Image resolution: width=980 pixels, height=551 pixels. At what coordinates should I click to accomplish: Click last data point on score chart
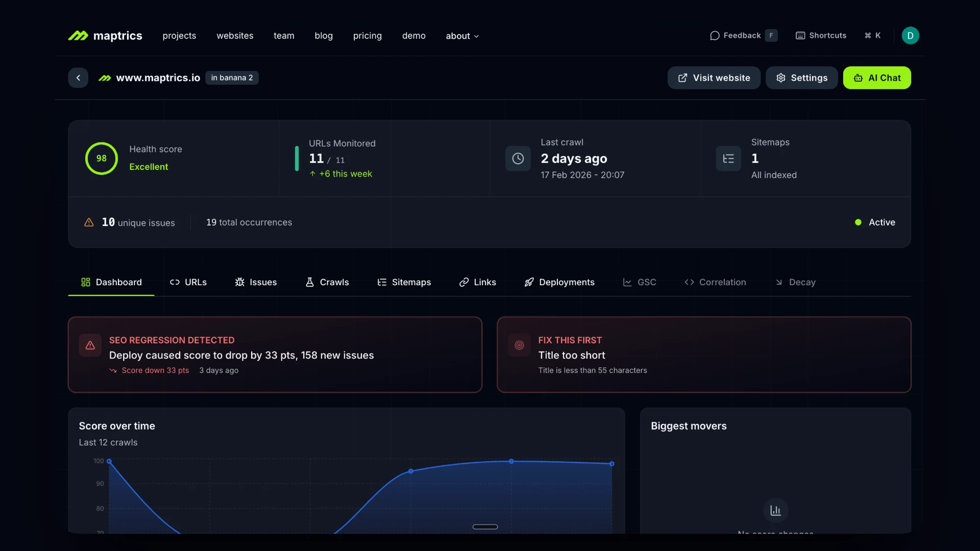[x=611, y=464]
